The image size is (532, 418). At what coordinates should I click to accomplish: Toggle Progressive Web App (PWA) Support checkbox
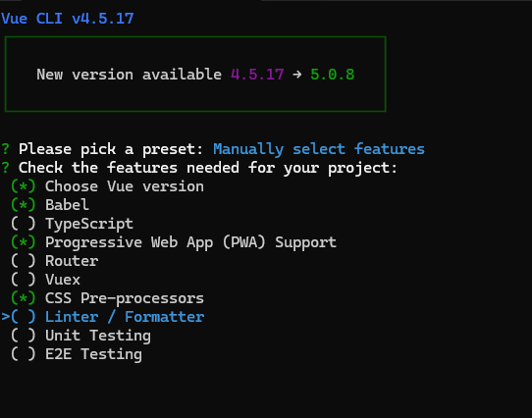pyautogui.click(x=24, y=242)
